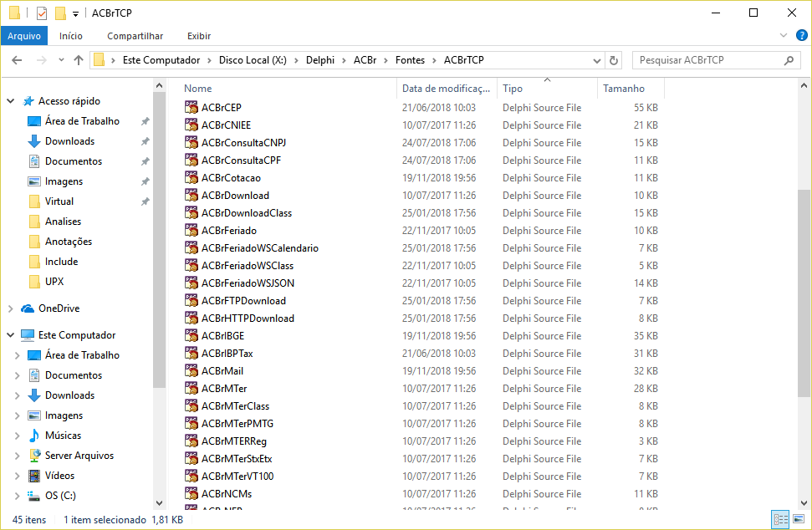This screenshot has height=530, width=812.
Task: Select the ACBrFTPDownload file name
Action: click(x=243, y=301)
